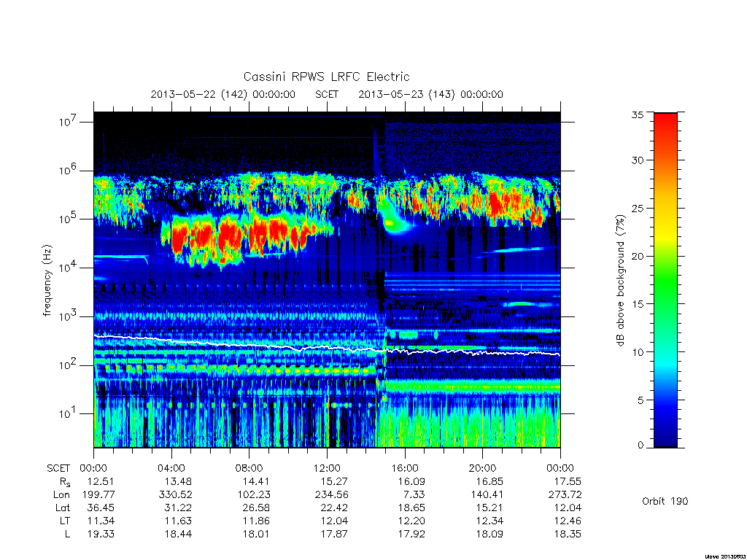Click the Lon value 234.56
This screenshot has height=560, width=747.
pos(332,495)
